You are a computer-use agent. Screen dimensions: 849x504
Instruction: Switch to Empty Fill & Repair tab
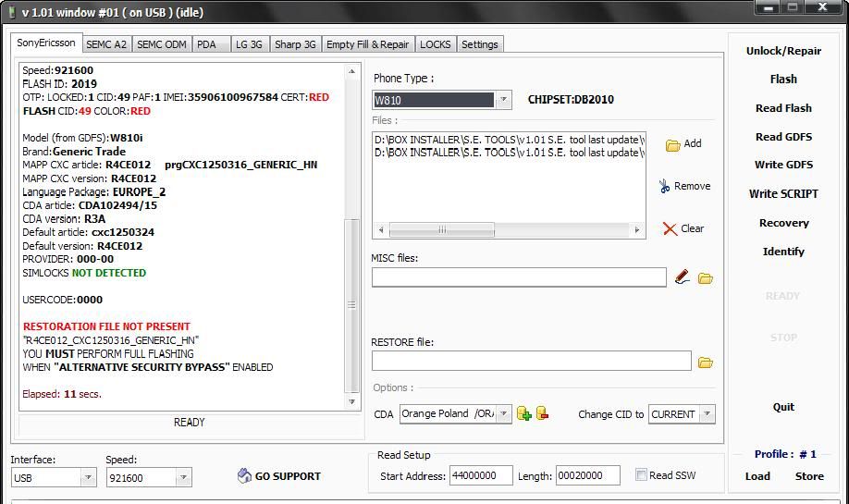[x=368, y=44]
